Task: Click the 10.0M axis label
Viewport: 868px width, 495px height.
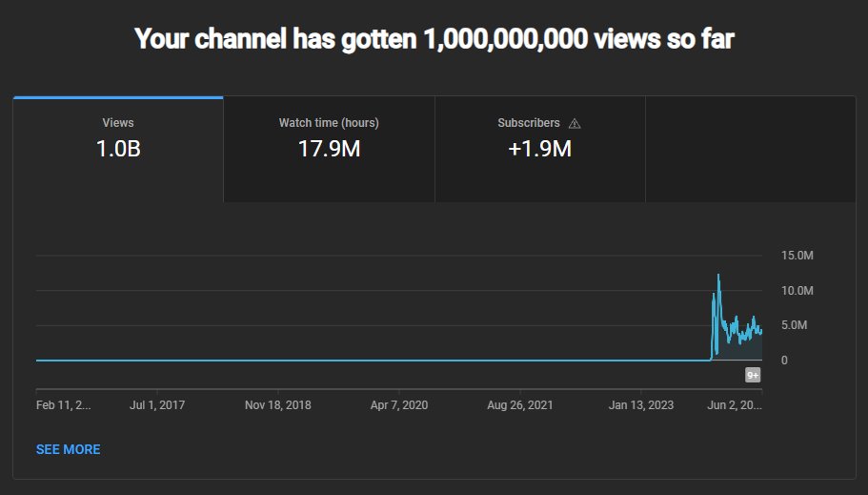Action: click(x=797, y=291)
